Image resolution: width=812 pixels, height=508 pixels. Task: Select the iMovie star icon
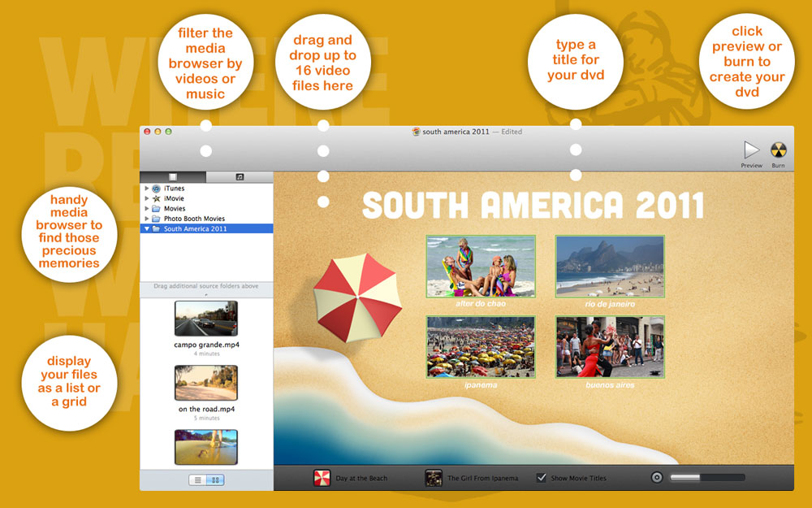tap(156, 198)
